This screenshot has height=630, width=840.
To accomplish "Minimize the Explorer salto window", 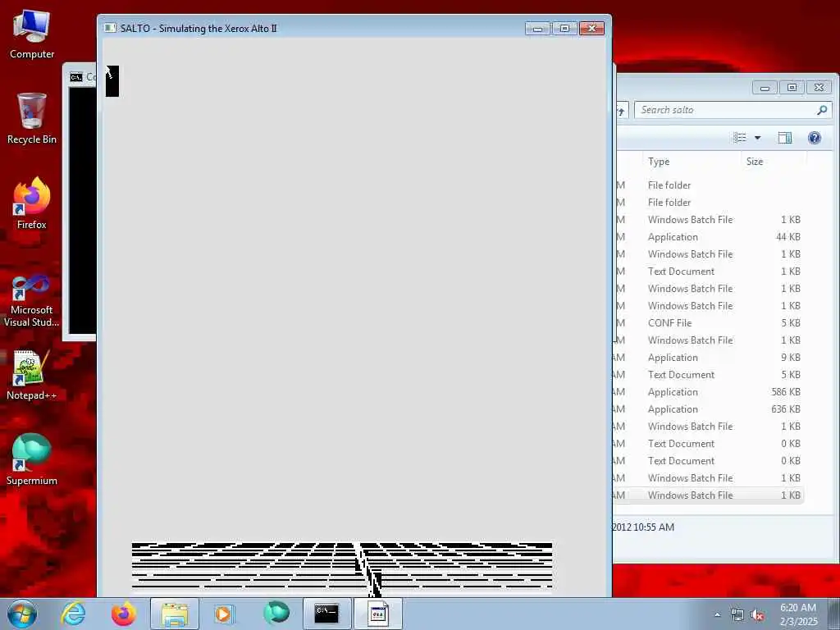I will coord(765,87).
